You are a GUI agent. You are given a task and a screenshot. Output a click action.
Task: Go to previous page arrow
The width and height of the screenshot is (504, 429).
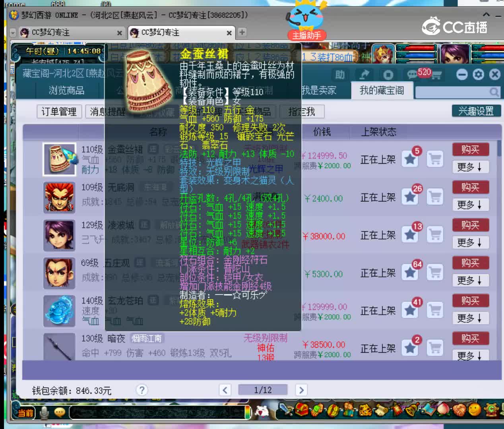[225, 390]
